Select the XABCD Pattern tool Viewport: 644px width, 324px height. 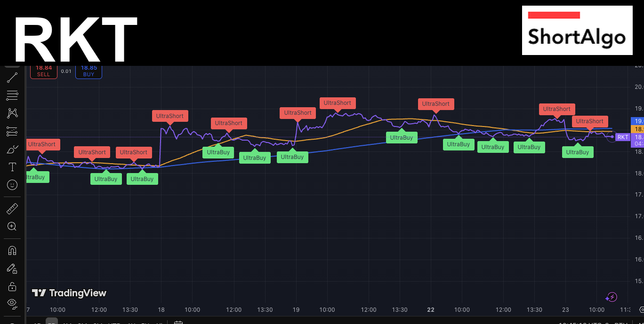(12, 113)
